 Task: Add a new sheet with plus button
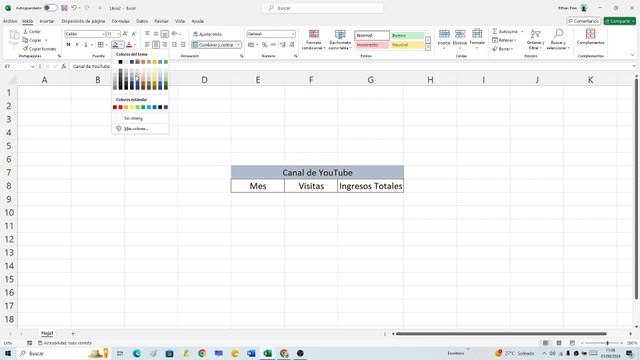pyautogui.click(x=73, y=333)
